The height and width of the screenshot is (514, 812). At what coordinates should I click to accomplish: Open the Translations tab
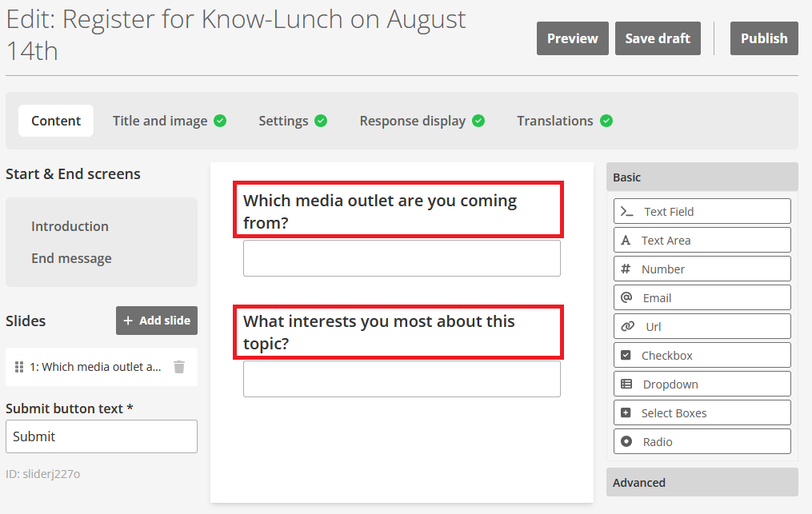point(564,121)
